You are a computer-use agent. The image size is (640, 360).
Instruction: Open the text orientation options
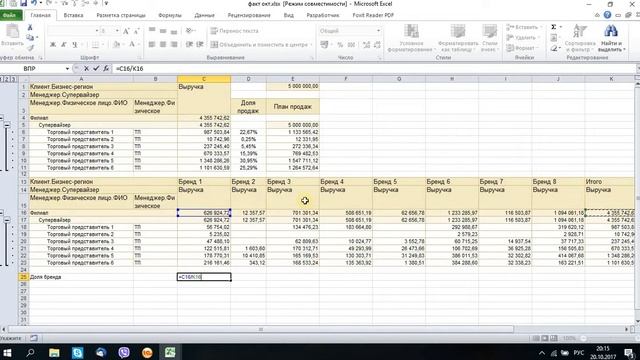(190, 31)
